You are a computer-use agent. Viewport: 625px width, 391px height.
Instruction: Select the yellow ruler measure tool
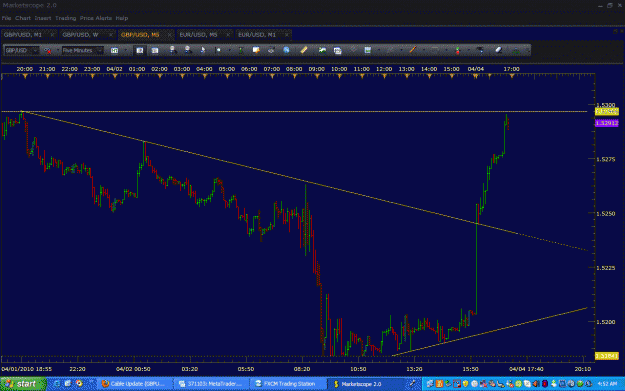[x=304, y=51]
